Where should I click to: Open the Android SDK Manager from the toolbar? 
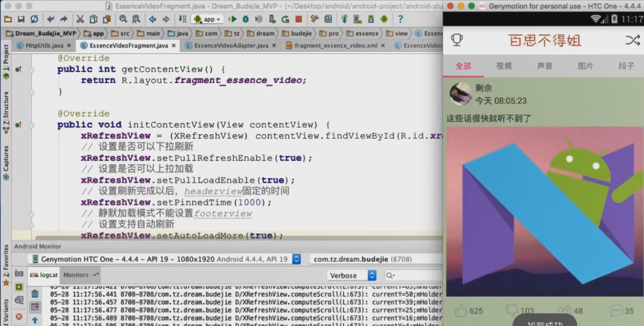pos(371,19)
